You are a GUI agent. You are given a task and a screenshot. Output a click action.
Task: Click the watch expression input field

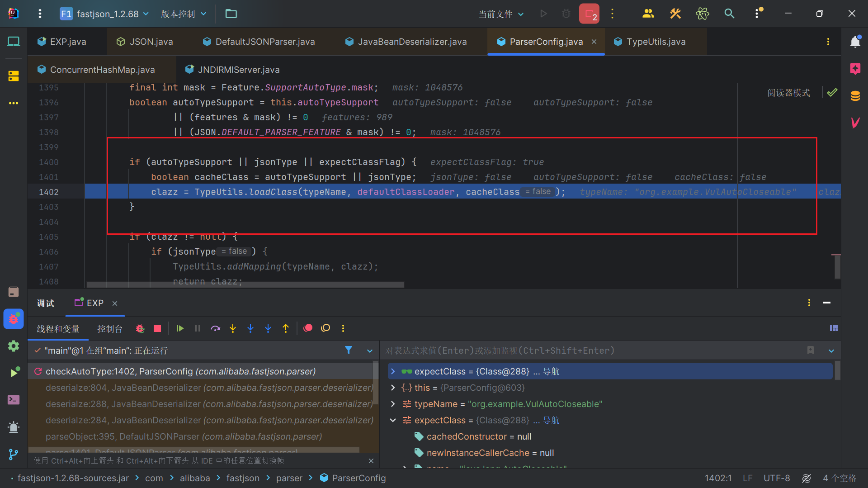[x=592, y=351]
